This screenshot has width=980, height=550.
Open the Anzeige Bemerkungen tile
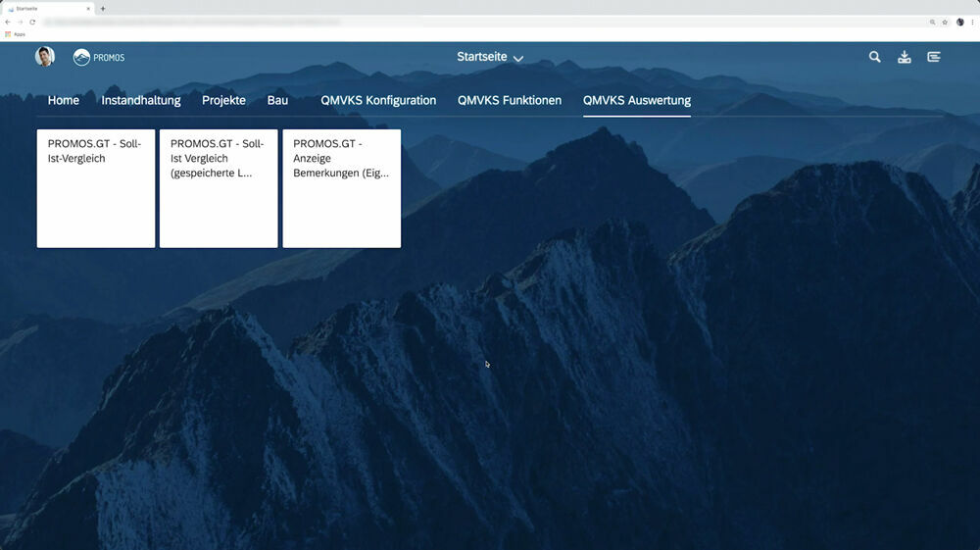coord(341,188)
